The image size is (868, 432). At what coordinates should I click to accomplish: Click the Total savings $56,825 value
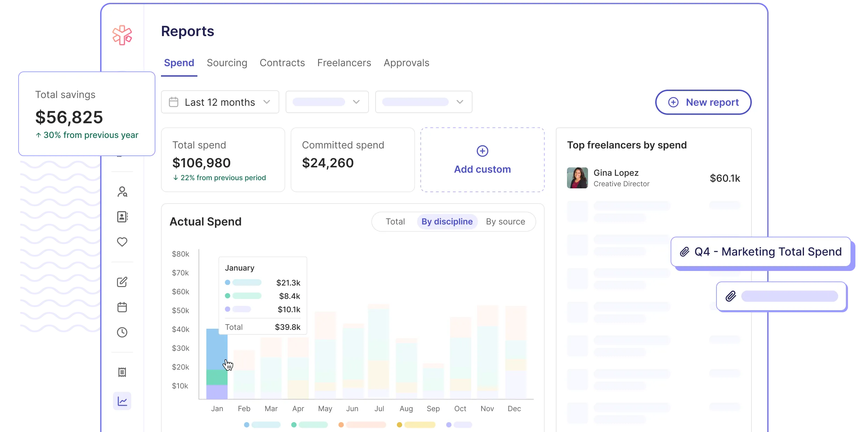(x=69, y=117)
